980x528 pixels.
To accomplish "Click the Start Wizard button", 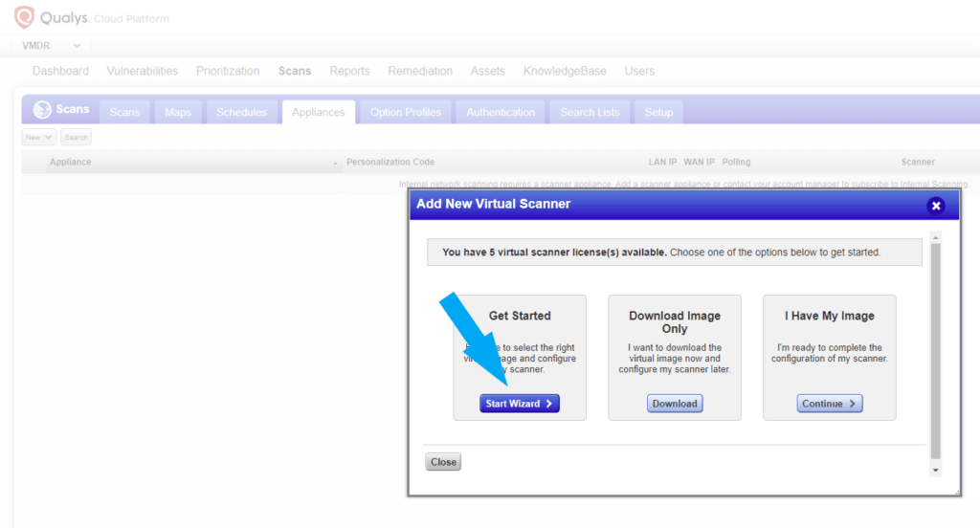I will (x=520, y=404).
